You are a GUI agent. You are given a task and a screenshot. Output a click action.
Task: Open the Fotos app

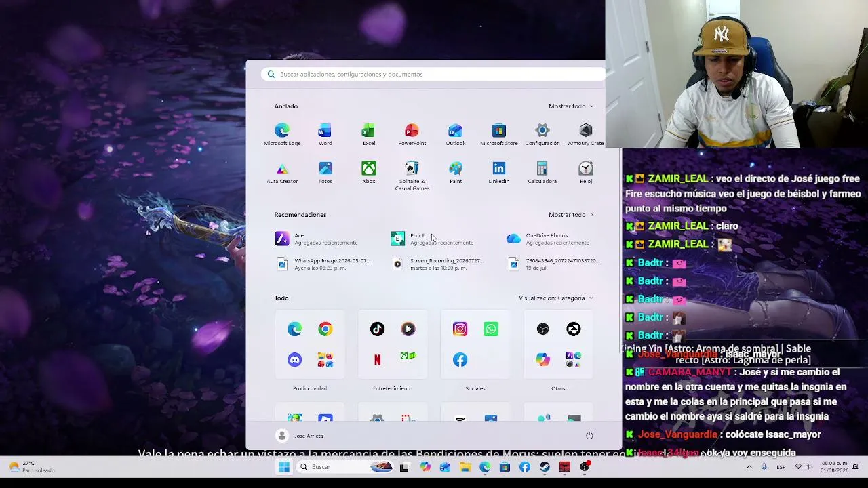coord(325,172)
